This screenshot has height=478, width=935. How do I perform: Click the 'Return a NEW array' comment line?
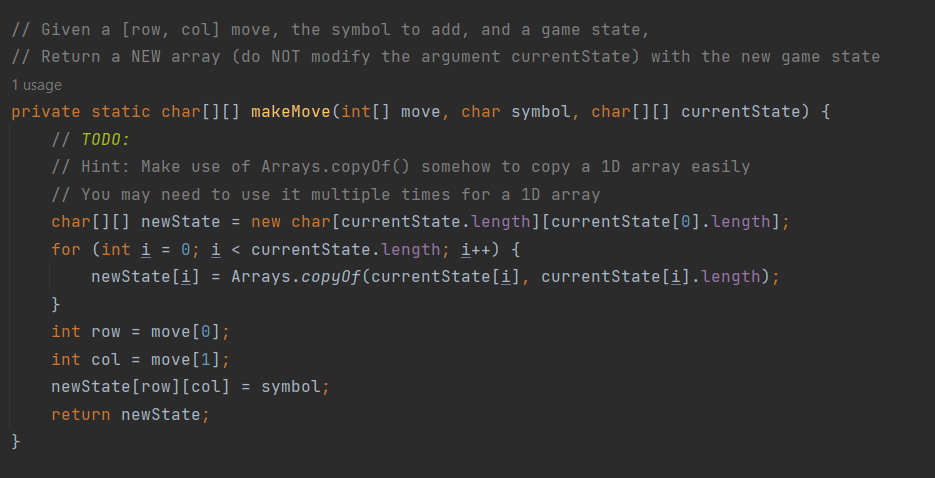[445, 57]
